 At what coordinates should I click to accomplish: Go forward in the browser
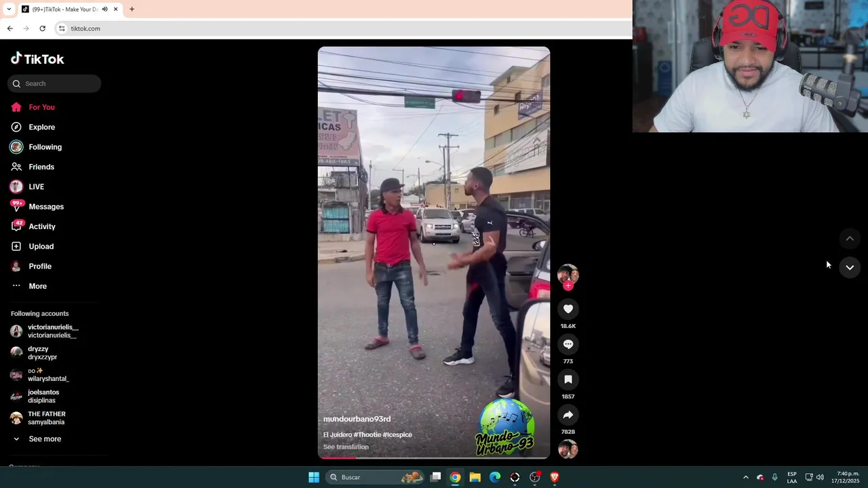26,28
